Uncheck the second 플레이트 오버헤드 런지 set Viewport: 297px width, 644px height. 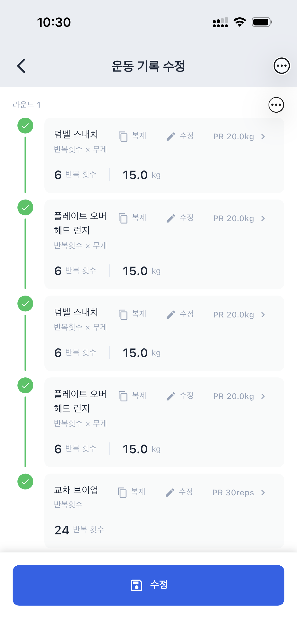25,385
